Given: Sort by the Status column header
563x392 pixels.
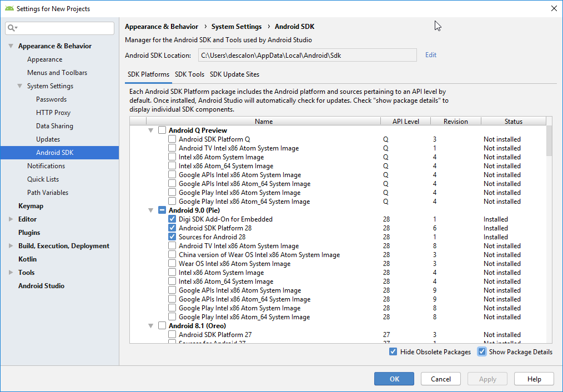Looking at the screenshot, I should click(514, 122).
